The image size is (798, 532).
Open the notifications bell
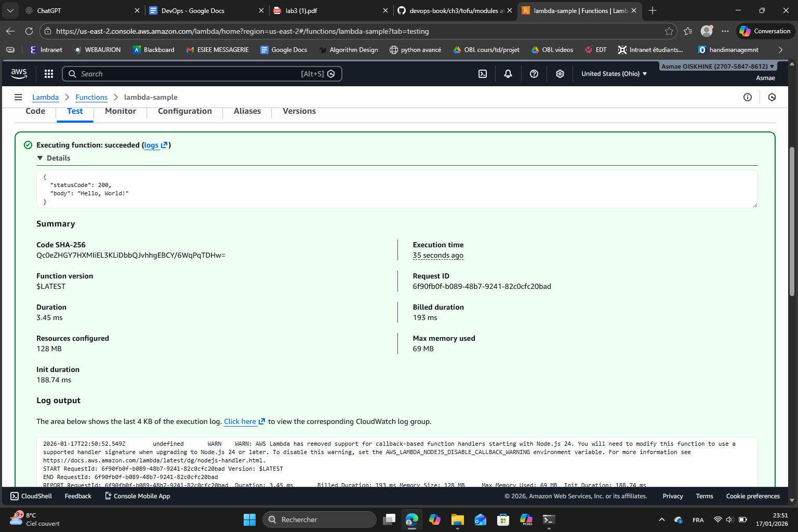[x=508, y=73]
